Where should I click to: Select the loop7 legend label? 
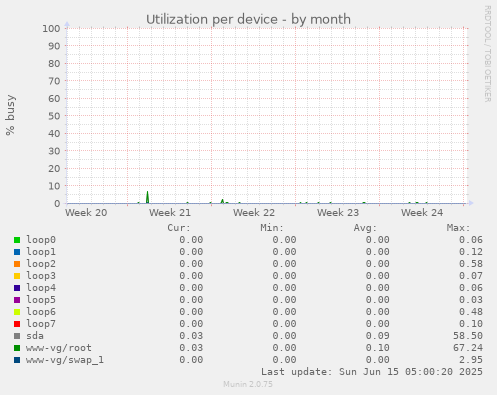(41, 324)
